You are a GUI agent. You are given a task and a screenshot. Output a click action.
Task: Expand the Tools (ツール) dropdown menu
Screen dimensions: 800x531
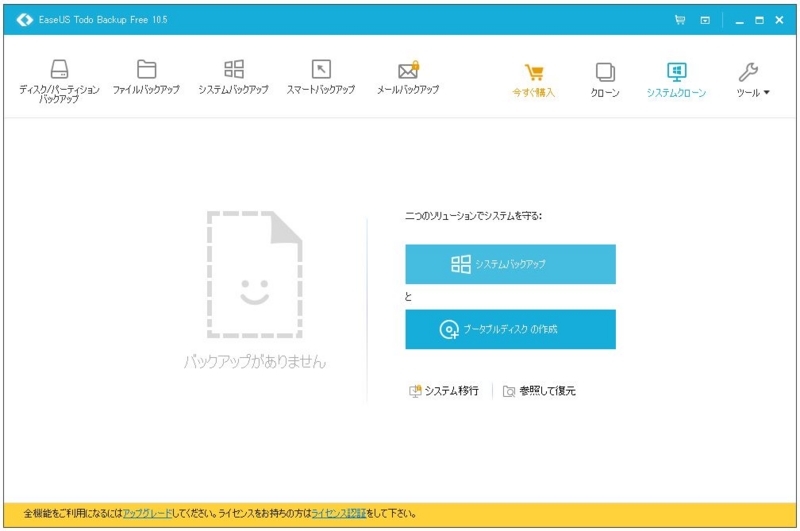753,80
